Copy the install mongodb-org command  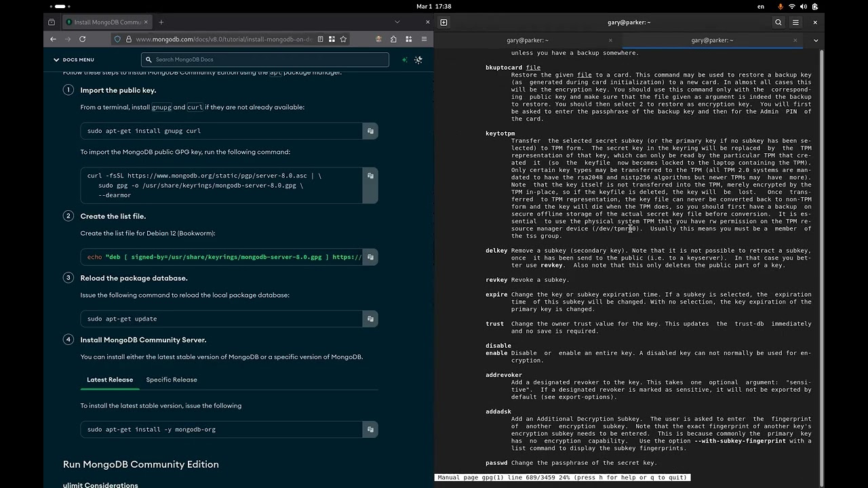[370, 429]
